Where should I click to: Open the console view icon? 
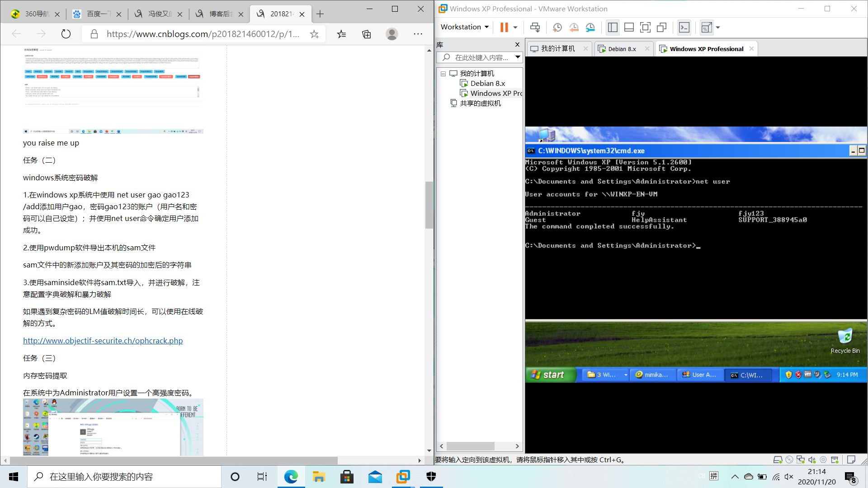(684, 28)
